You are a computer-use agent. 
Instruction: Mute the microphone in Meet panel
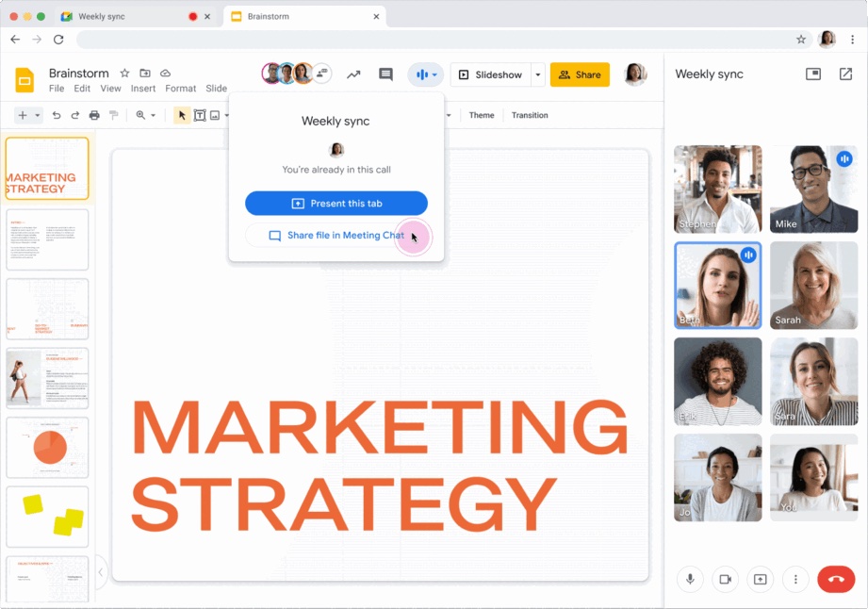[x=690, y=579]
